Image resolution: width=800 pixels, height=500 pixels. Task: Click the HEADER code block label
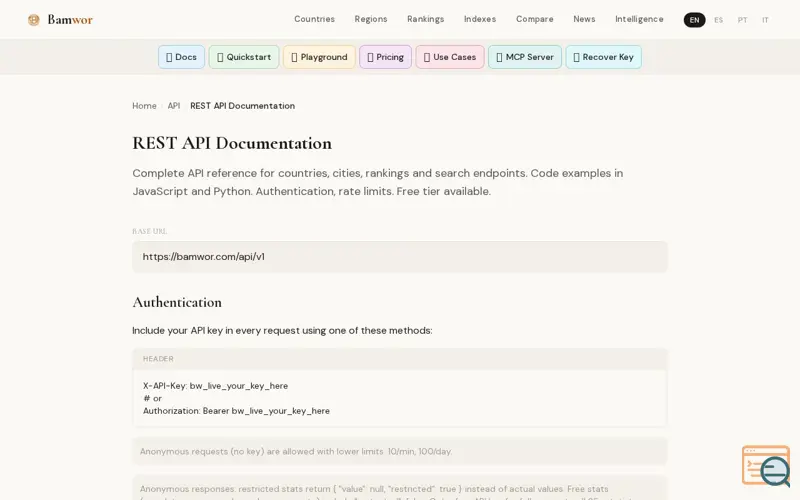click(x=158, y=359)
